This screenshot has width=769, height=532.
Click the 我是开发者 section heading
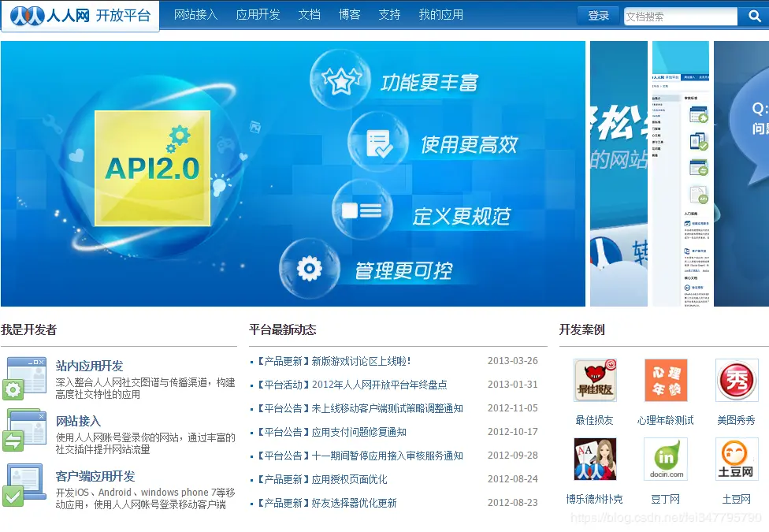click(29, 329)
